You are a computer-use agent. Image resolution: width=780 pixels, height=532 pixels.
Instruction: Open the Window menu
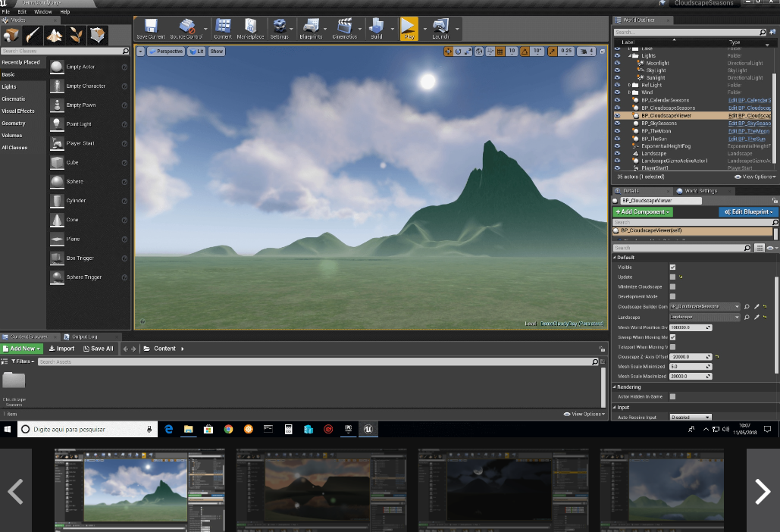pyautogui.click(x=42, y=11)
